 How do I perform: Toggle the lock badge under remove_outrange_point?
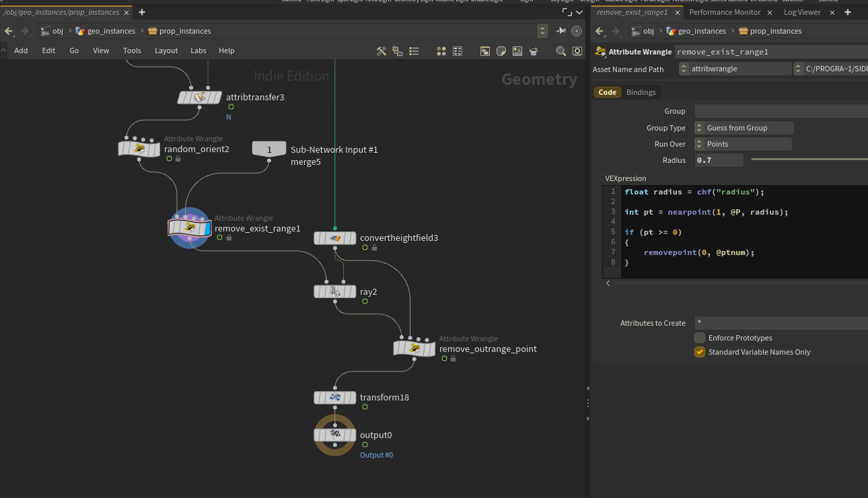(x=453, y=359)
